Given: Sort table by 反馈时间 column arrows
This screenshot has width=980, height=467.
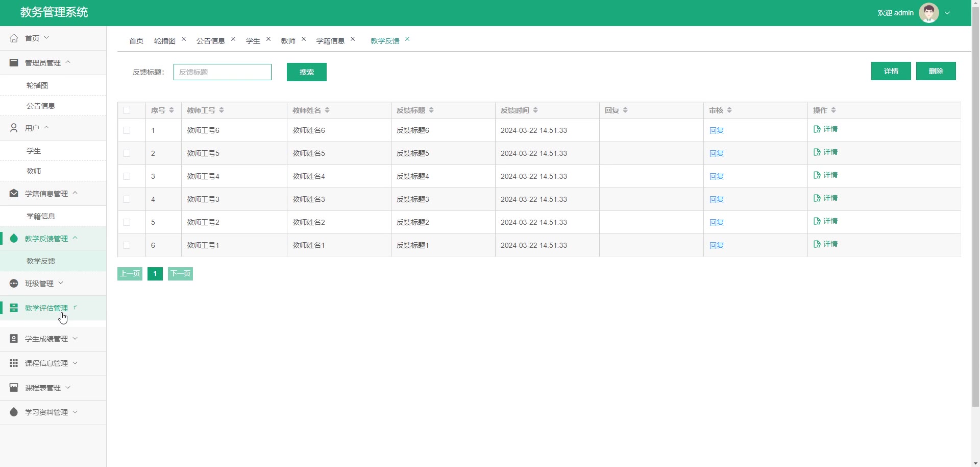Looking at the screenshot, I should click(535, 110).
